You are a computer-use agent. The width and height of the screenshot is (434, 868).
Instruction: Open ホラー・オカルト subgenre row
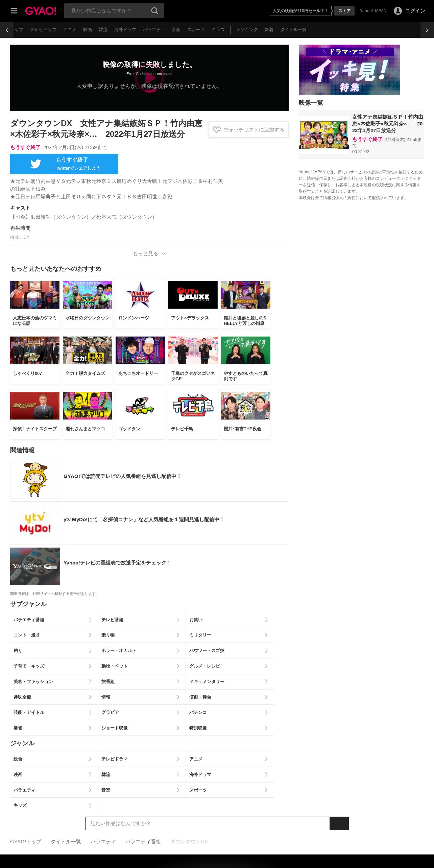[142, 651]
